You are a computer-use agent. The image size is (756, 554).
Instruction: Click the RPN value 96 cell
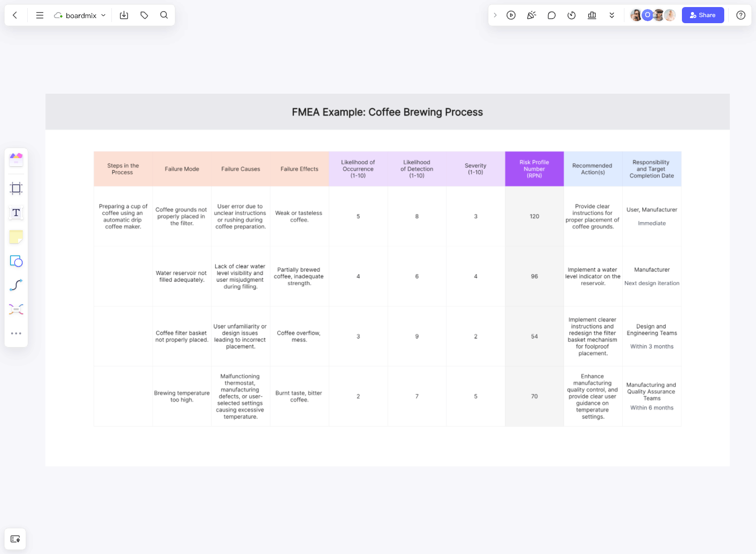[534, 276]
